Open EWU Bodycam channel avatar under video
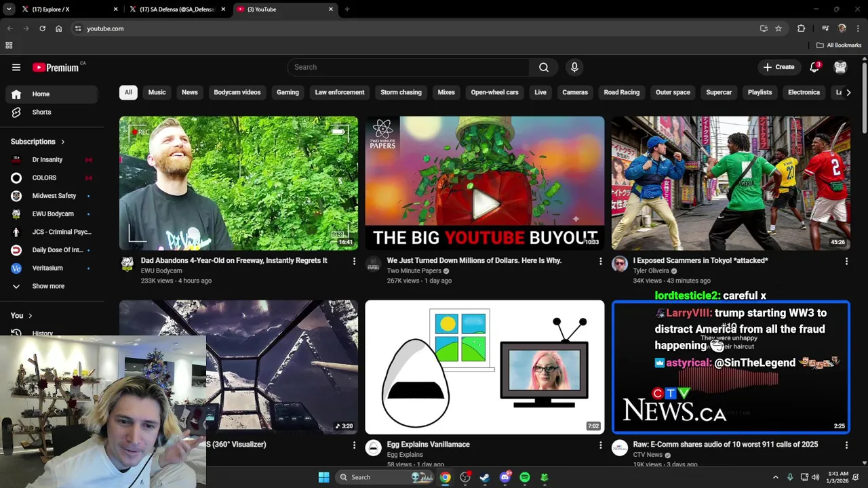 (x=127, y=264)
